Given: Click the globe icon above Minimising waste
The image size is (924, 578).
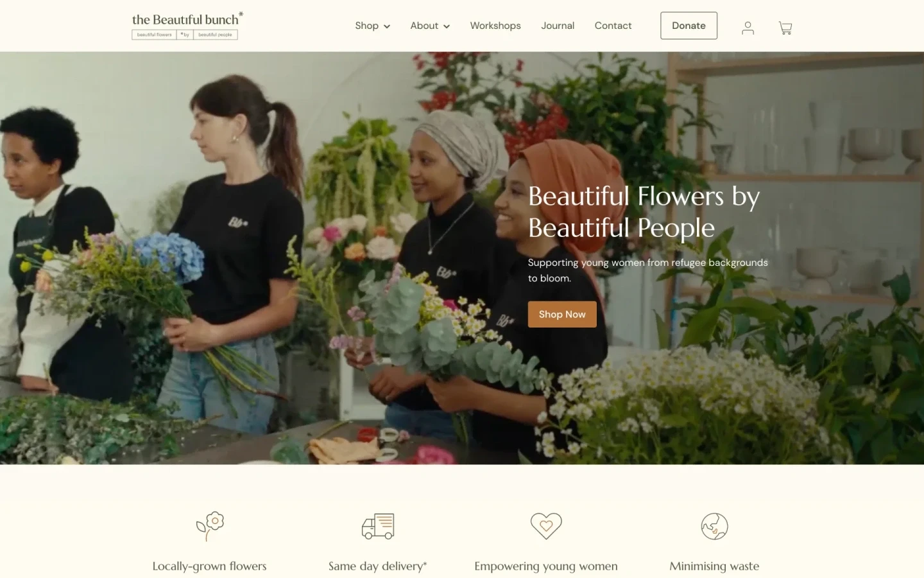Looking at the screenshot, I should click(x=714, y=526).
